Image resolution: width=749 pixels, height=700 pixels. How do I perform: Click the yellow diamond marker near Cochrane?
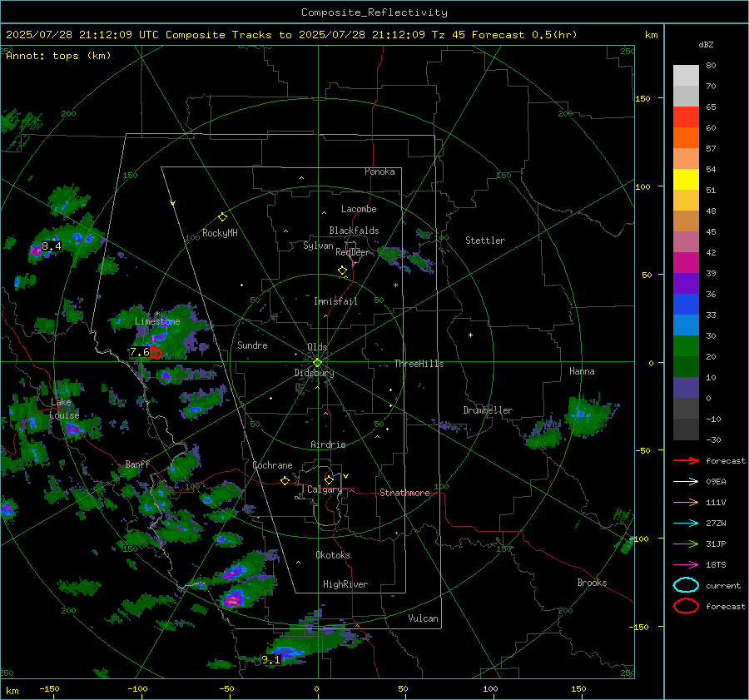point(285,481)
